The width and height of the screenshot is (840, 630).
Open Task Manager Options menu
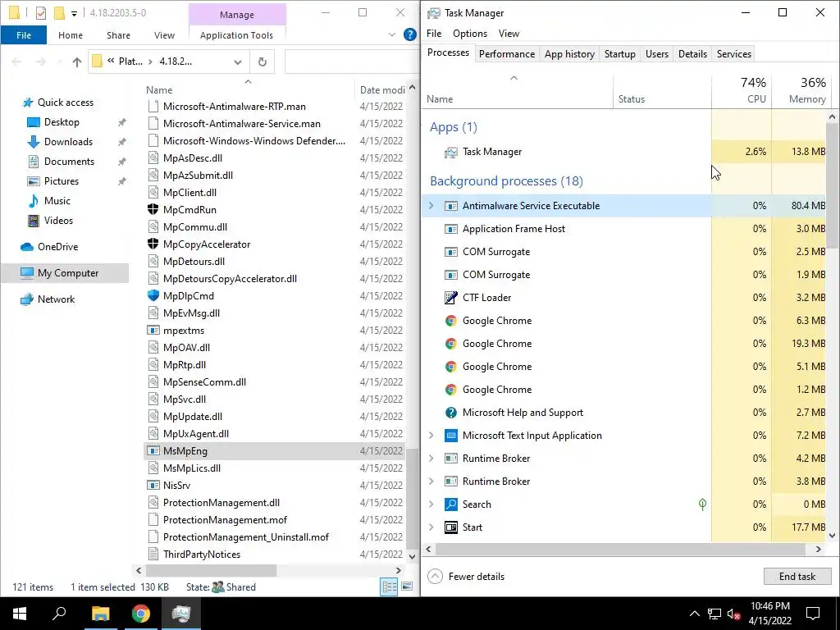[470, 33]
